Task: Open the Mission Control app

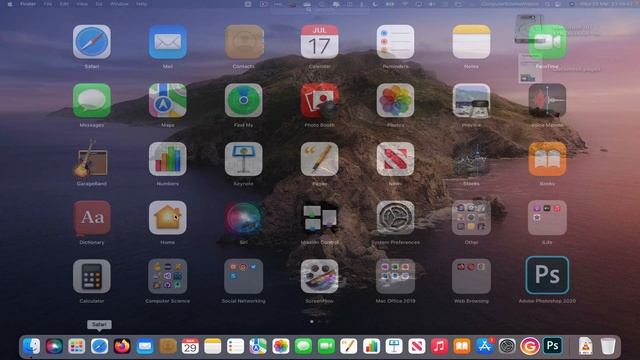Action: click(x=319, y=218)
